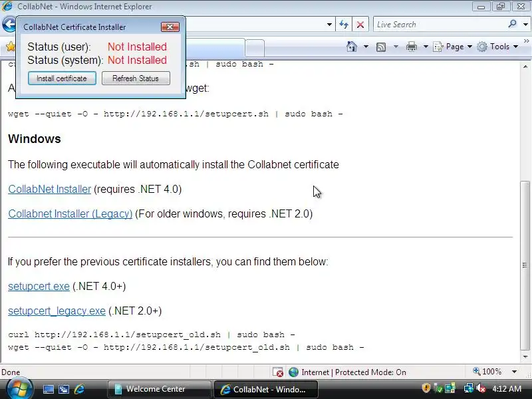Expand the Home button dropdown arrow
The width and height of the screenshot is (532, 399).
[366, 47]
